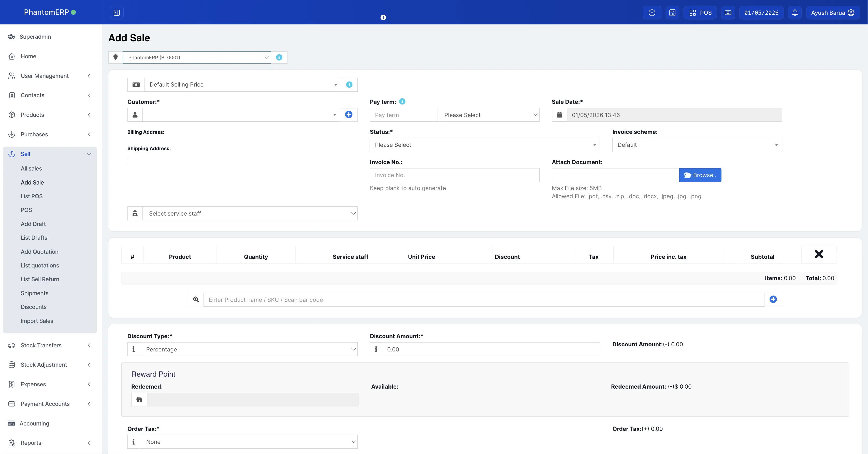Click Browse to attach a document
The width and height of the screenshot is (868, 454).
(x=700, y=175)
